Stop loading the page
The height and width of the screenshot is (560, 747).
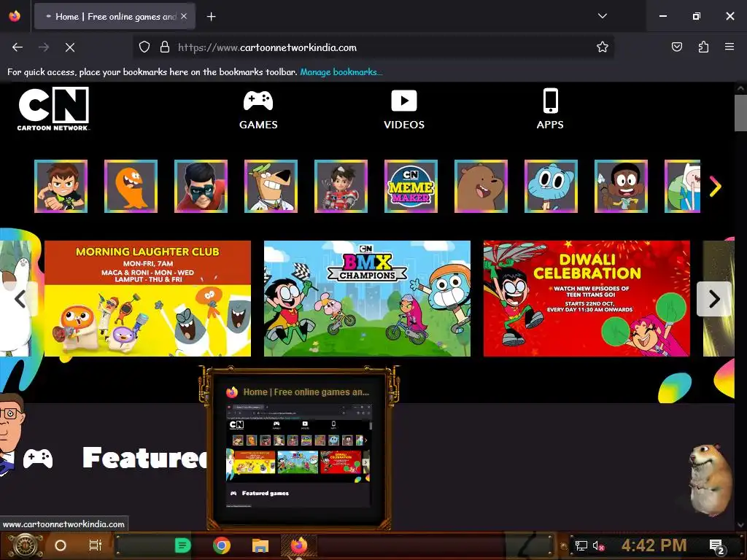point(70,47)
